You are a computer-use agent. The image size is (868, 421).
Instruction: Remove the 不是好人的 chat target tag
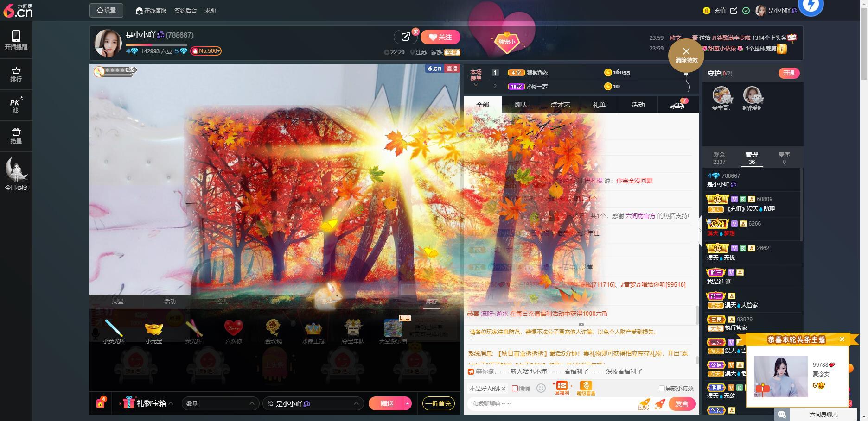click(504, 389)
